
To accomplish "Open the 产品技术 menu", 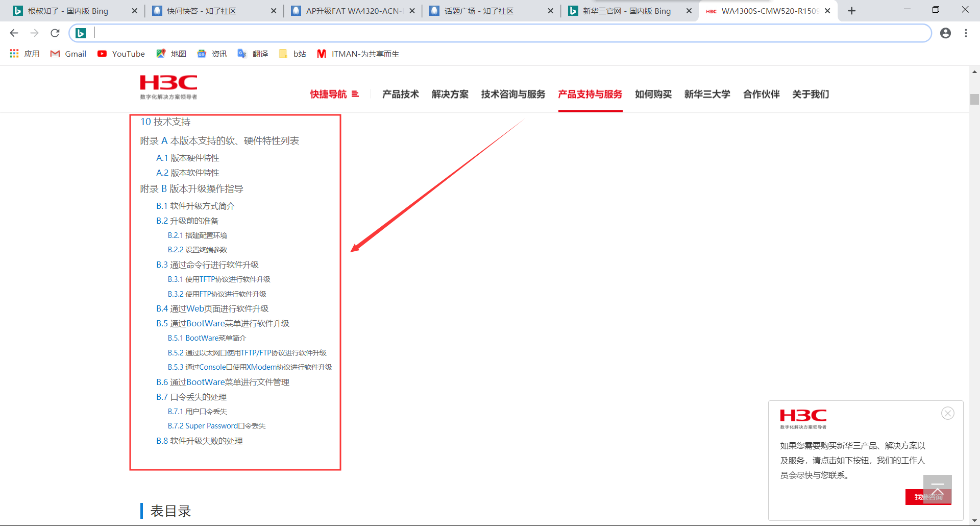I will click(401, 94).
